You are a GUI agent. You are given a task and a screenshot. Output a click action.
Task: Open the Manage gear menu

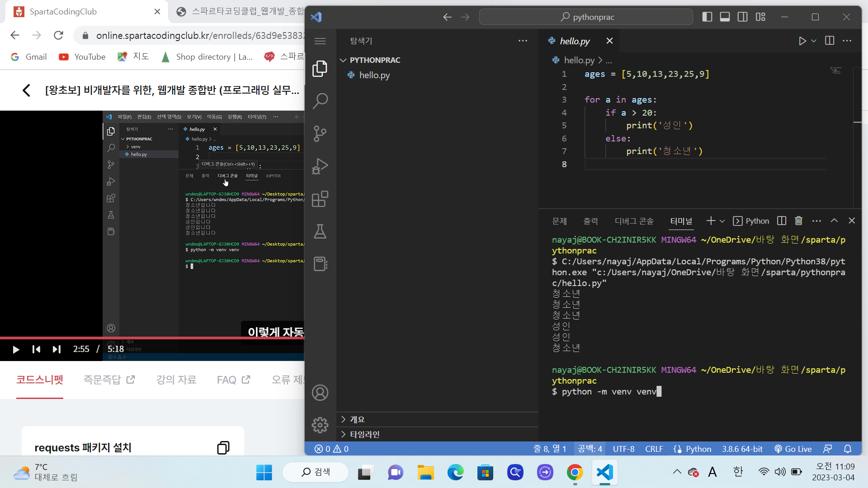(320, 425)
